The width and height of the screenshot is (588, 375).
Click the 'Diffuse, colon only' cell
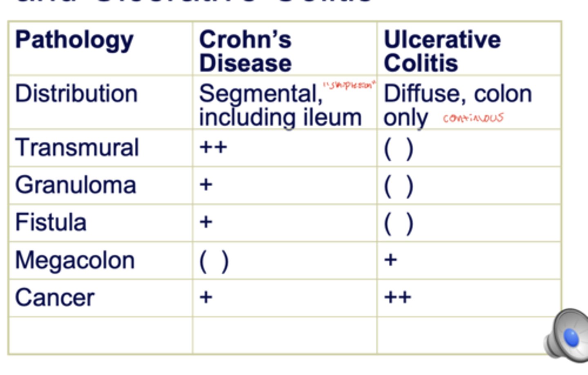click(469, 103)
